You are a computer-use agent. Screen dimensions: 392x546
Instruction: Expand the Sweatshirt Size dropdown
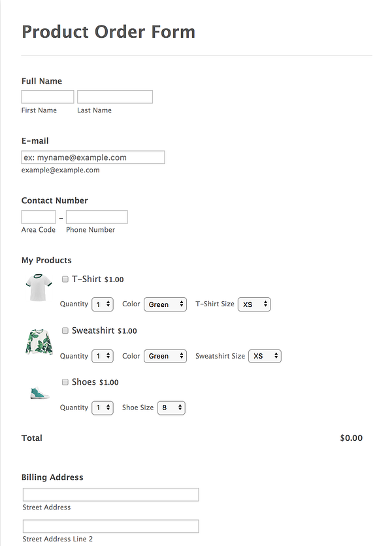pos(265,356)
